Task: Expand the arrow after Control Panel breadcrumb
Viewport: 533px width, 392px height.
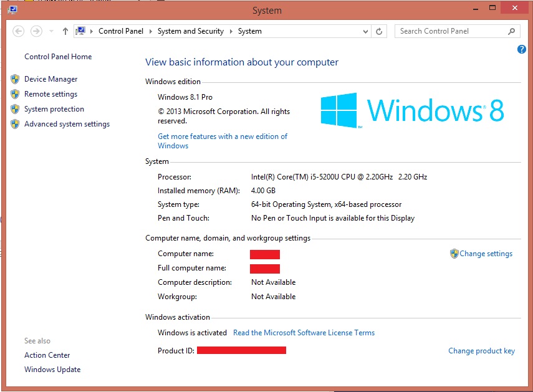Action: [151, 31]
